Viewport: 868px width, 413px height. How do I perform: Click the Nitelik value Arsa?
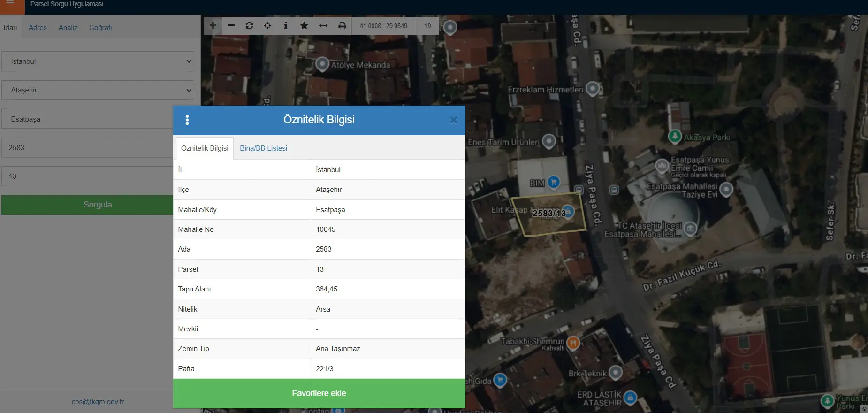[323, 309]
